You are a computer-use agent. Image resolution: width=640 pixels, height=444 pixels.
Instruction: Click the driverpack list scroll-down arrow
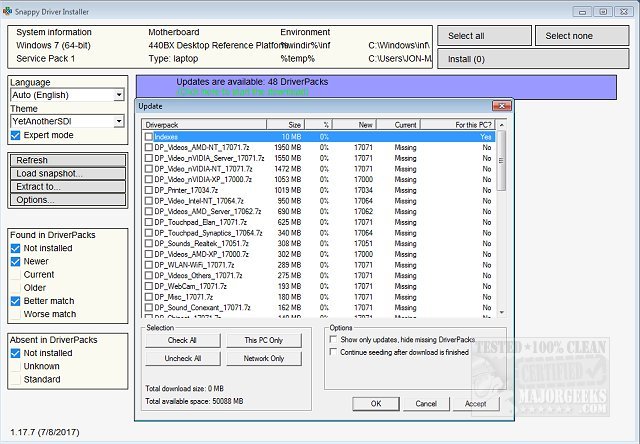[502, 313]
